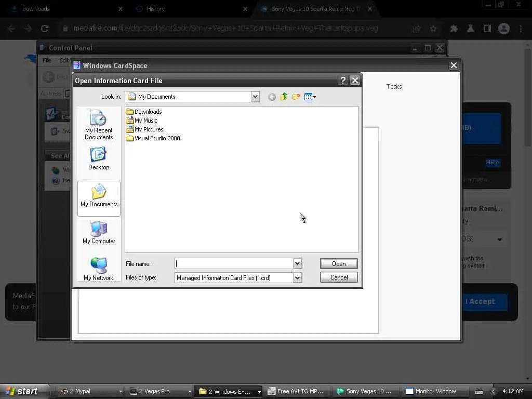
Task: Toggle the browser side panel icon
Action: (487, 29)
